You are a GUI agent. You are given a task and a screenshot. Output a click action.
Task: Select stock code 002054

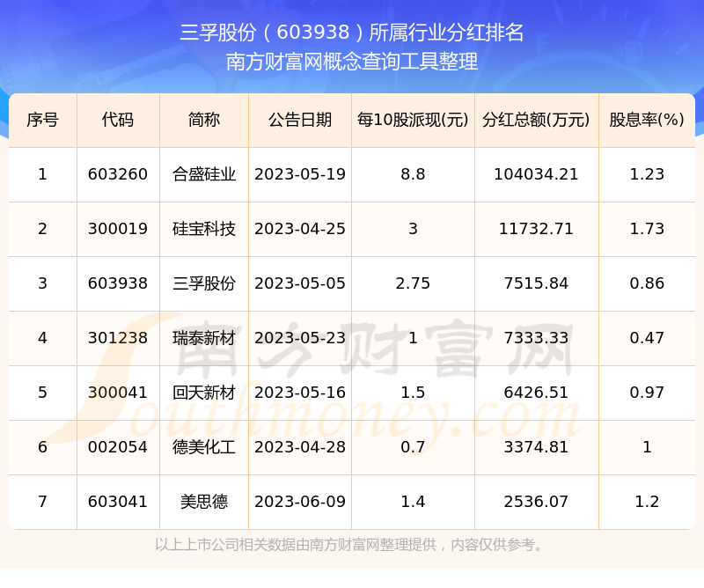tap(118, 447)
